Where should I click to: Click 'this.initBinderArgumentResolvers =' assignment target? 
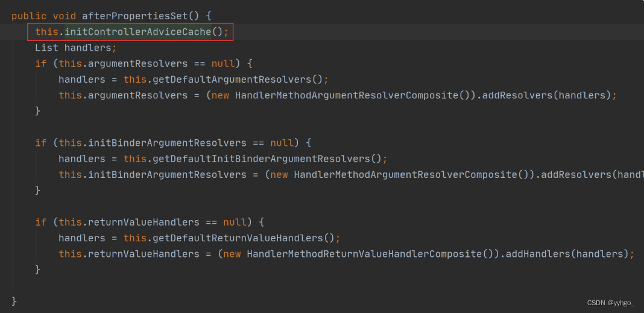[x=158, y=174]
